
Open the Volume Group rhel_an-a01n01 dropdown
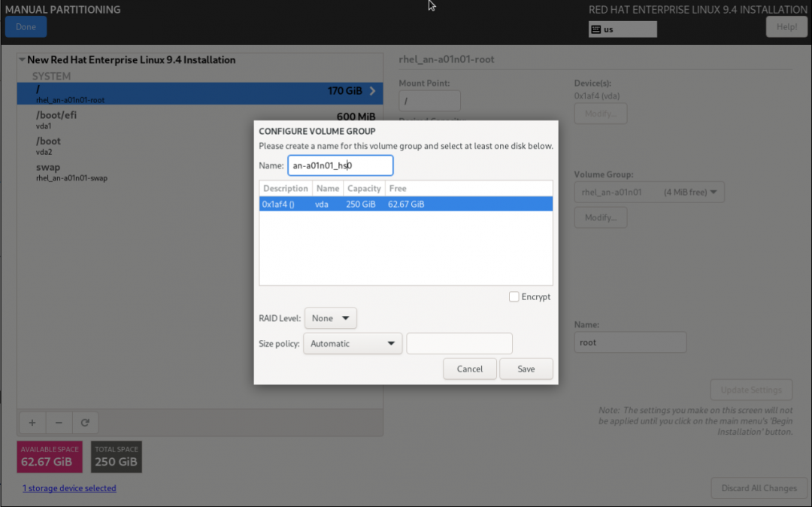tap(650, 193)
